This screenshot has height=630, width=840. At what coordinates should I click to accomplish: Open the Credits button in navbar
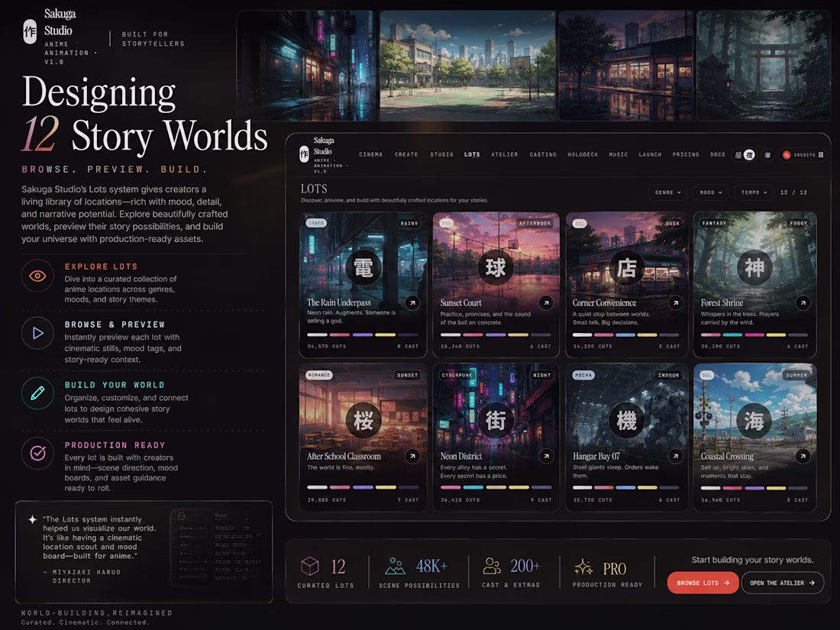tap(803, 155)
